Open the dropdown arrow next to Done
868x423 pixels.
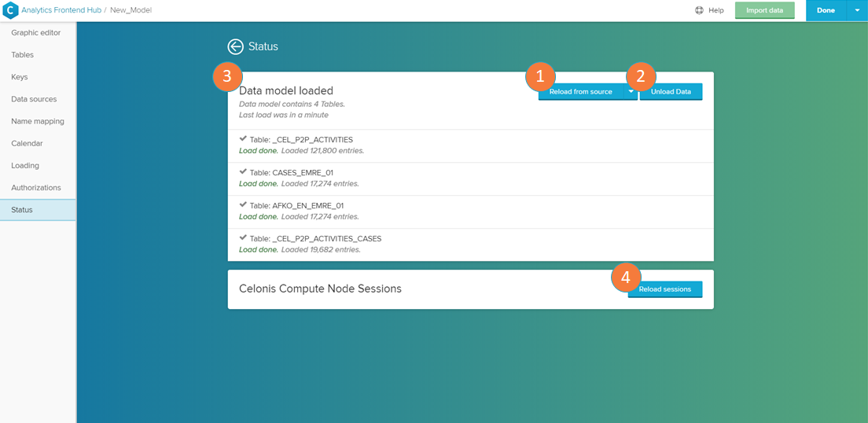click(x=857, y=10)
